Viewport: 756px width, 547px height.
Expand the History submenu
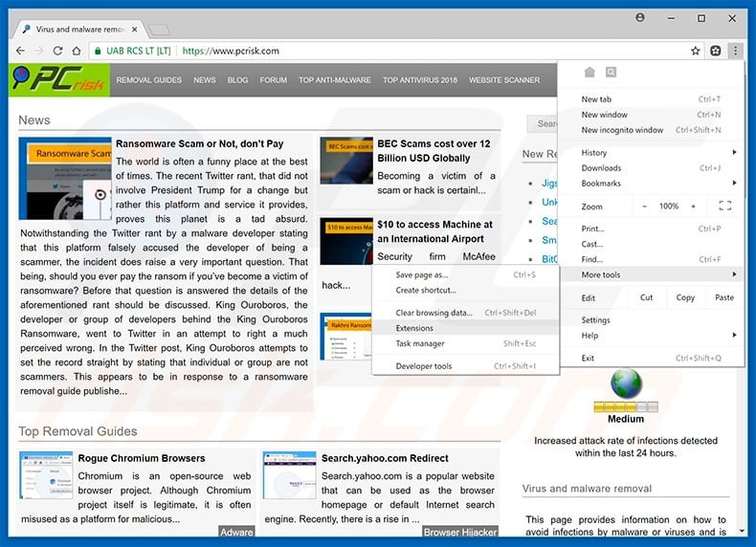651,153
